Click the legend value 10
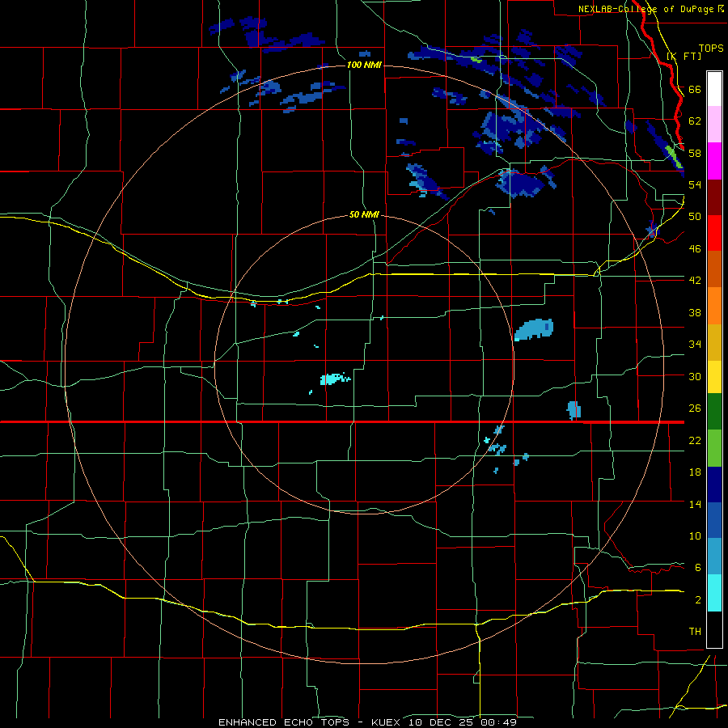Image resolution: width=728 pixels, height=728 pixels. tap(695, 536)
